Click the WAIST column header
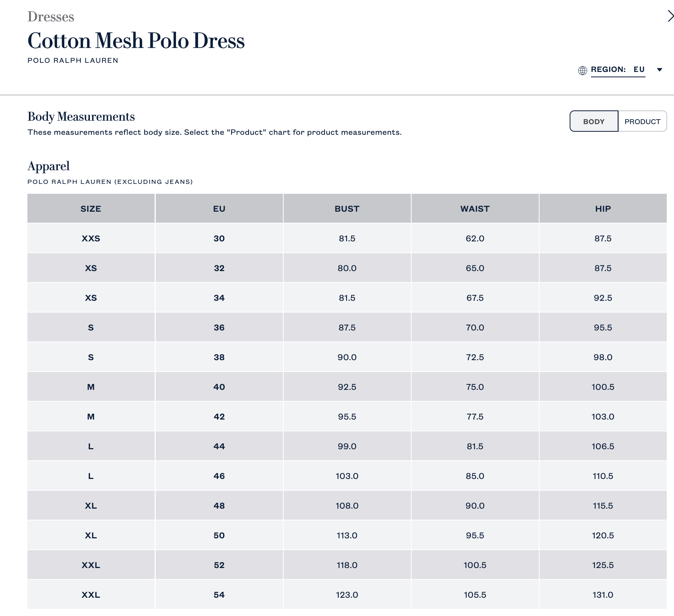The height and width of the screenshot is (616, 674). [475, 209]
